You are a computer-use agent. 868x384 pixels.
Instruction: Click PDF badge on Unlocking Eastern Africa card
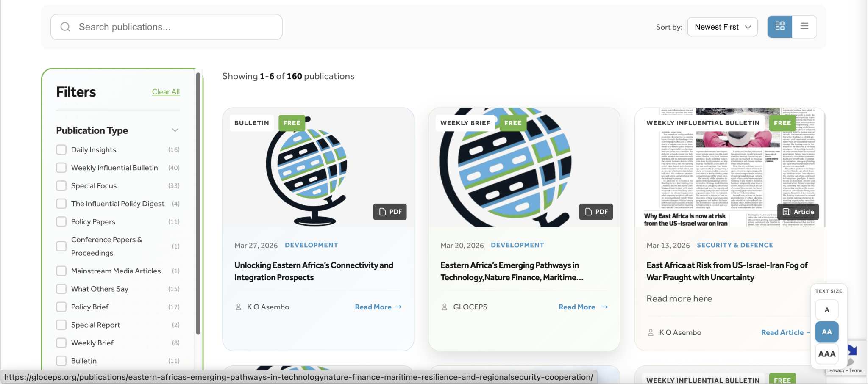[x=390, y=212]
